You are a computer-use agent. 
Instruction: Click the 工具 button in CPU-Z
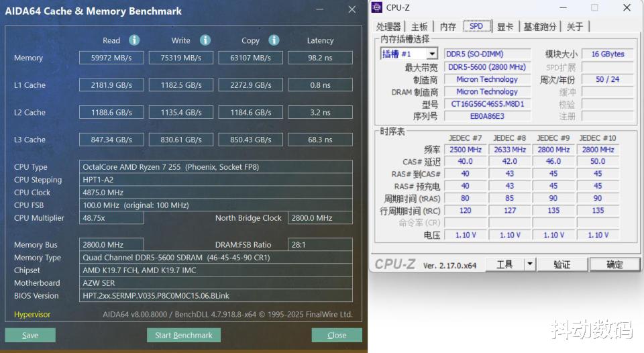coord(504,264)
